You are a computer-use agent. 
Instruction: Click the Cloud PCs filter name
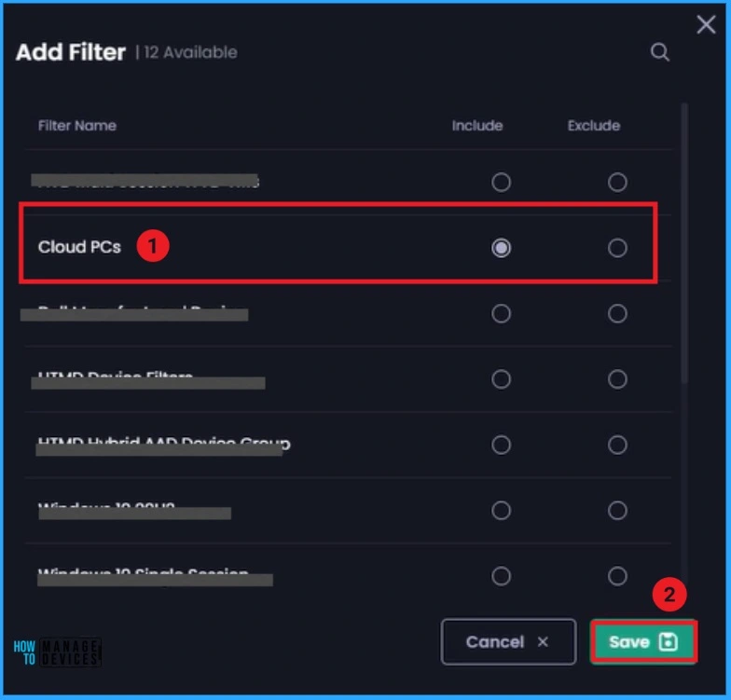pyautogui.click(x=79, y=247)
